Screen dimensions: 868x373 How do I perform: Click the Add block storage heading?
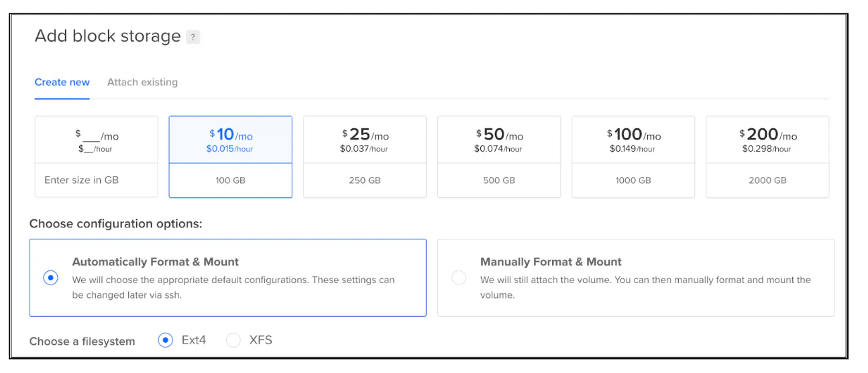click(108, 36)
